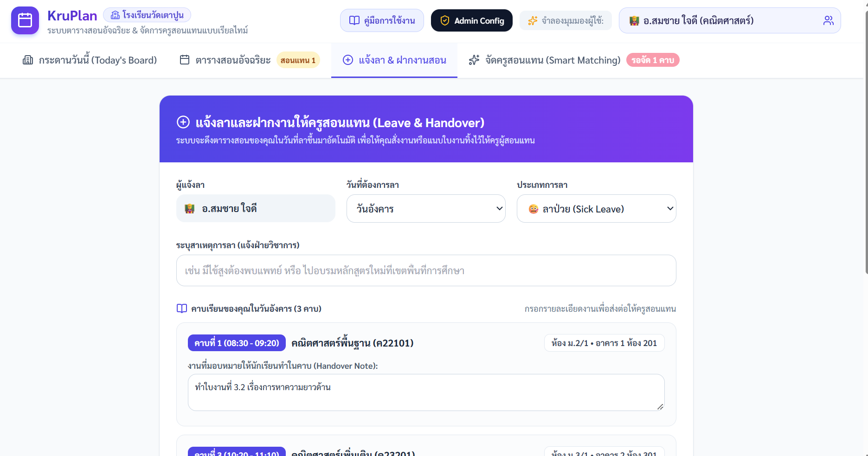Image resolution: width=868 pixels, height=456 pixels.
Task: Click the KruPlan title text
Action: point(72,15)
